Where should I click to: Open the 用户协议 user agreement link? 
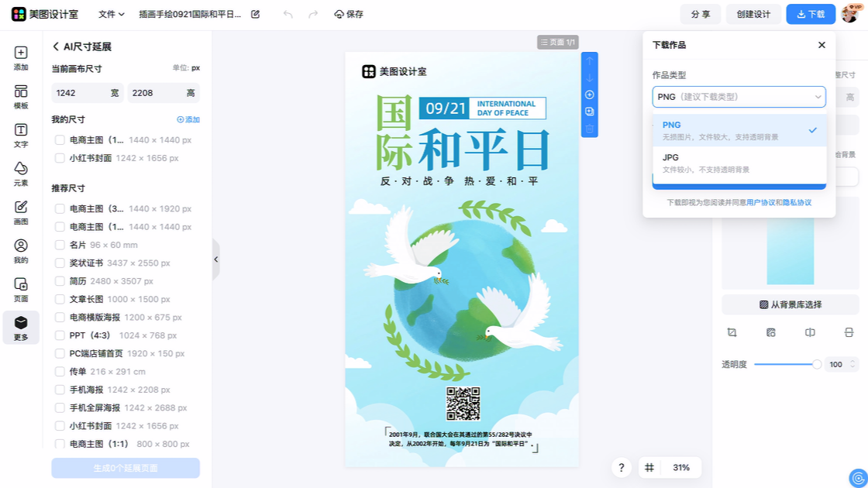click(760, 202)
